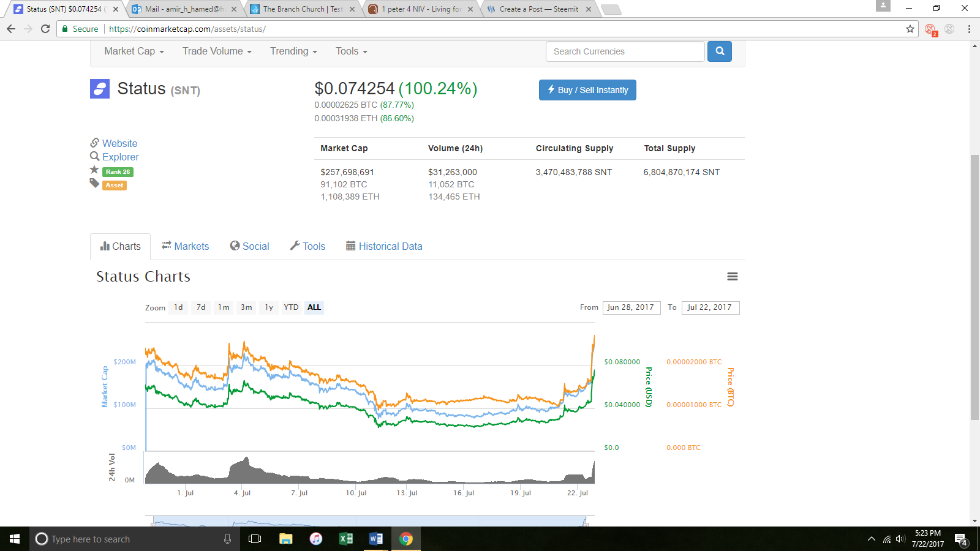Switch to the Tools tab

pyautogui.click(x=307, y=246)
